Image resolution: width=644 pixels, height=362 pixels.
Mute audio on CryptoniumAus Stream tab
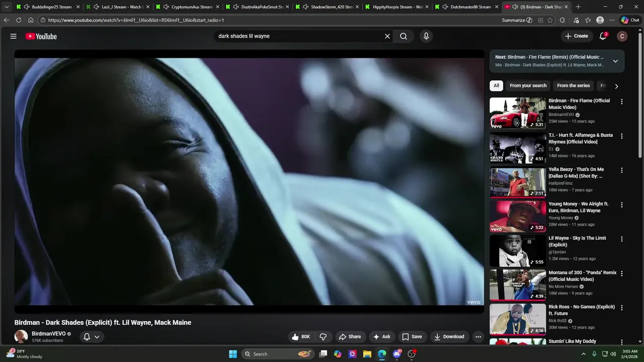[166, 7]
